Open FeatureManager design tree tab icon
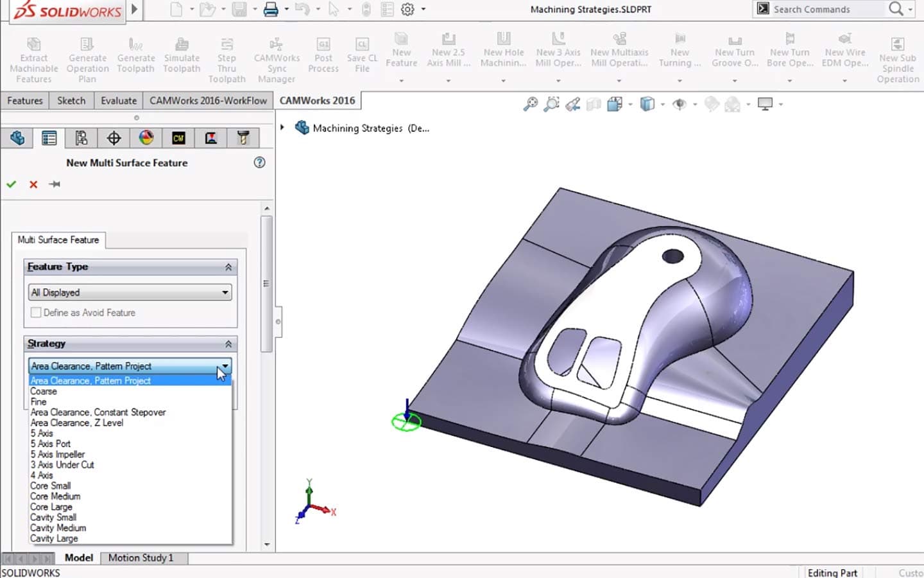The image size is (924, 578). 17,138
